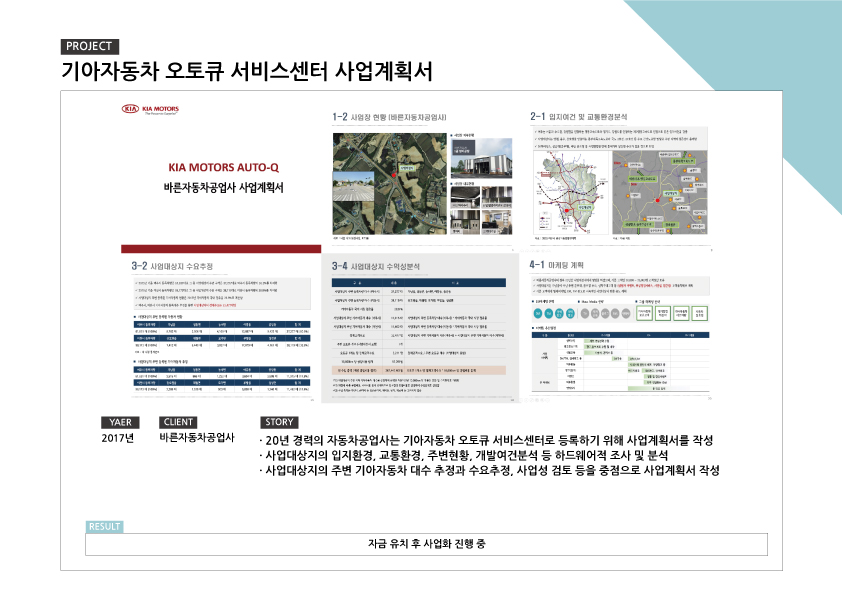Click the result box 자금 유치 후 사업화 진행 중

click(426, 545)
